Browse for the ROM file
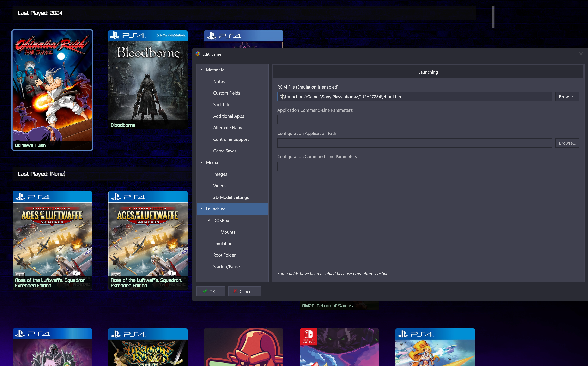Viewport: 588px width, 366px height. coord(567,97)
